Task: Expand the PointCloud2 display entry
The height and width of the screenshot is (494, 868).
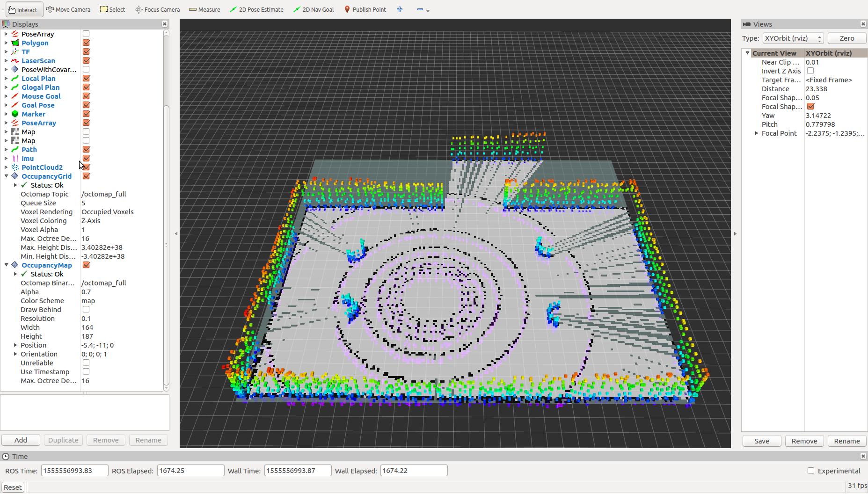Action: [x=6, y=167]
